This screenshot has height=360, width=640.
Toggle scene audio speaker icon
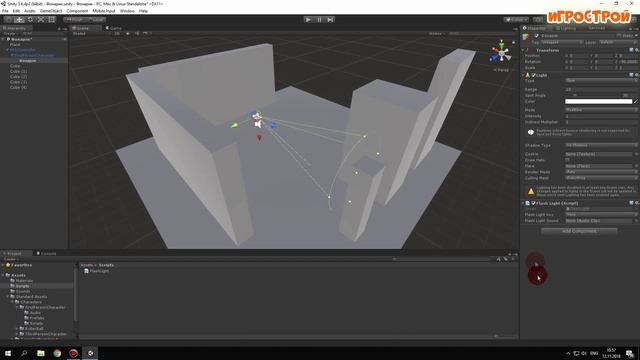click(x=137, y=33)
